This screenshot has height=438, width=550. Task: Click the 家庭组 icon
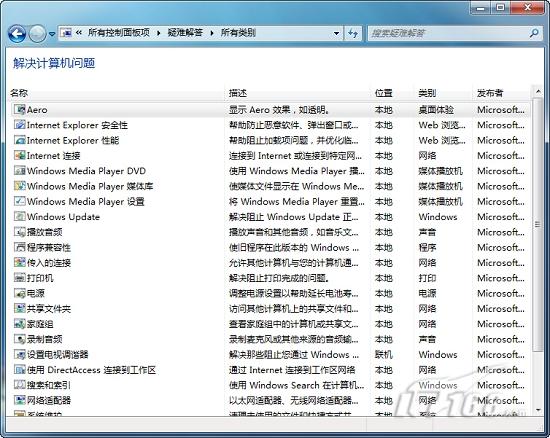[20, 324]
